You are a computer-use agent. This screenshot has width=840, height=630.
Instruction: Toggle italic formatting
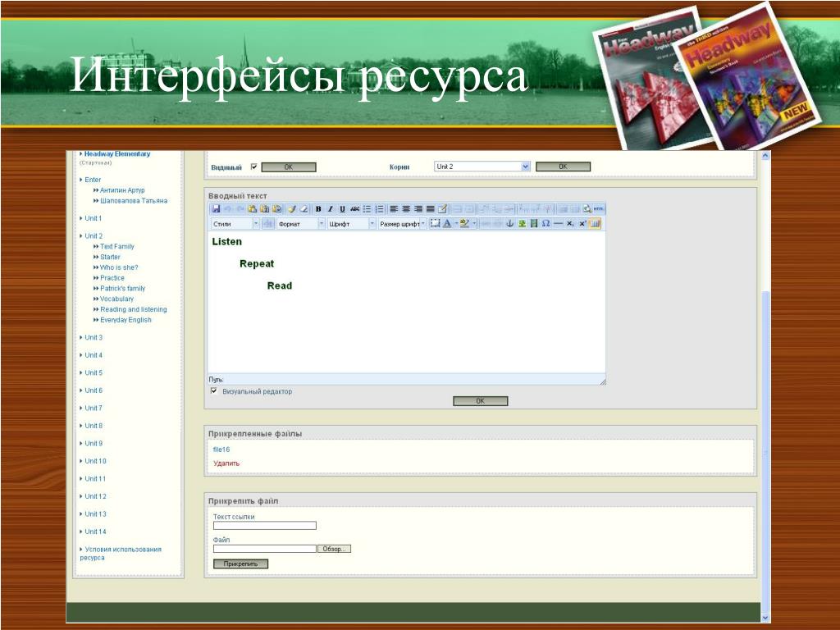coord(330,209)
